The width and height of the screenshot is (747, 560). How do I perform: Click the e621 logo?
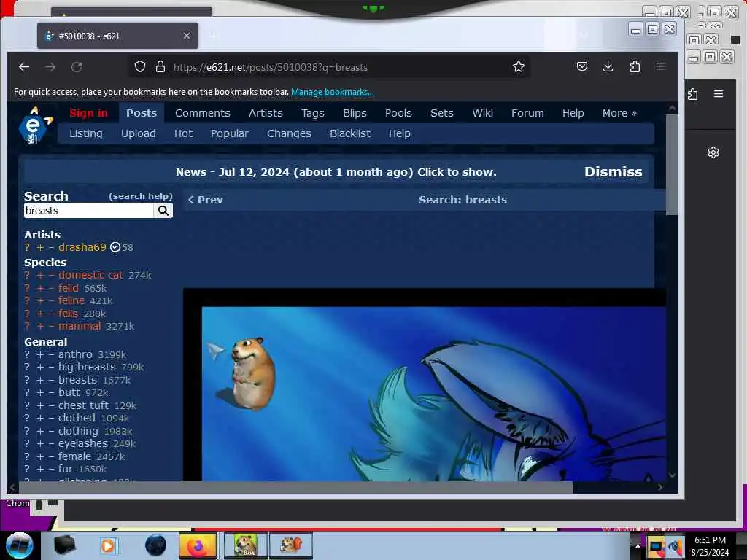click(x=34, y=125)
